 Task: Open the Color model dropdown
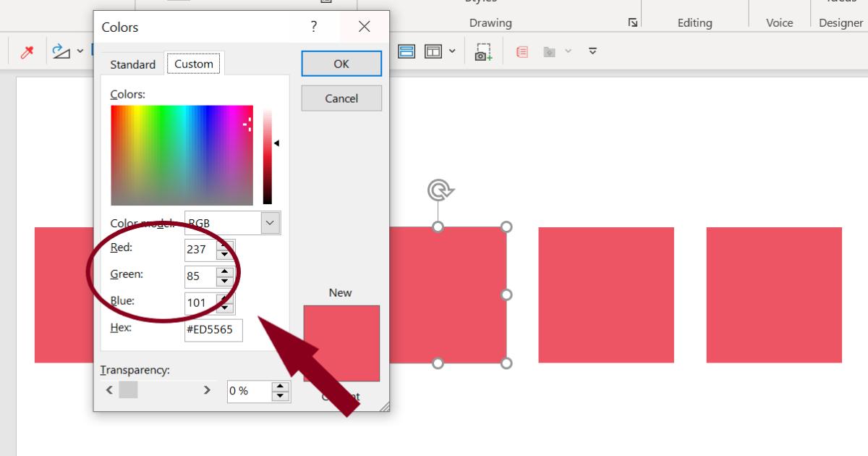tap(268, 222)
